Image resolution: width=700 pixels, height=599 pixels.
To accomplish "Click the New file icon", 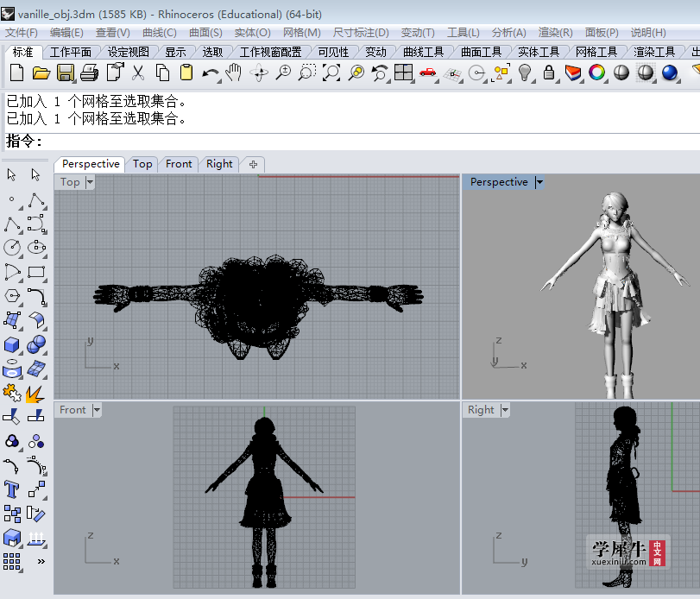I will [16, 73].
